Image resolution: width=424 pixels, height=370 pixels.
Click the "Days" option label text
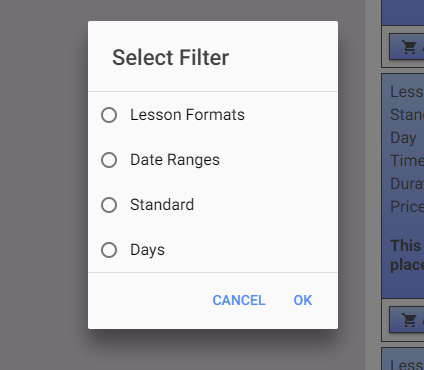(x=147, y=250)
